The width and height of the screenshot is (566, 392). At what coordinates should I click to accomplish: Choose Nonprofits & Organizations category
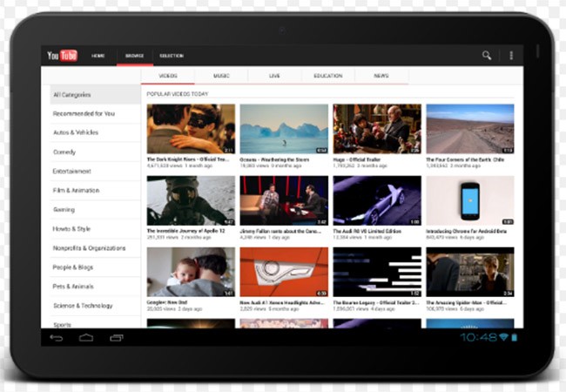pyautogui.click(x=95, y=248)
